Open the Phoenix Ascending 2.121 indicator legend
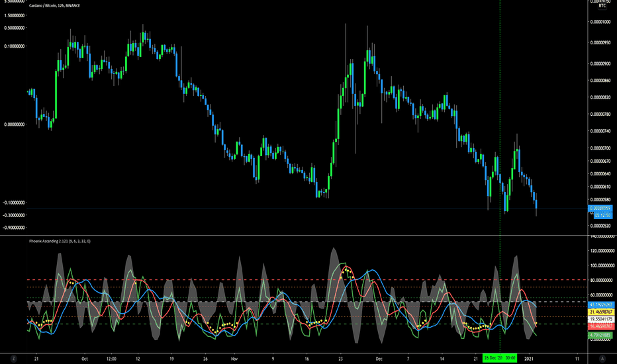The height and width of the screenshot is (364, 617). [x=60, y=241]
